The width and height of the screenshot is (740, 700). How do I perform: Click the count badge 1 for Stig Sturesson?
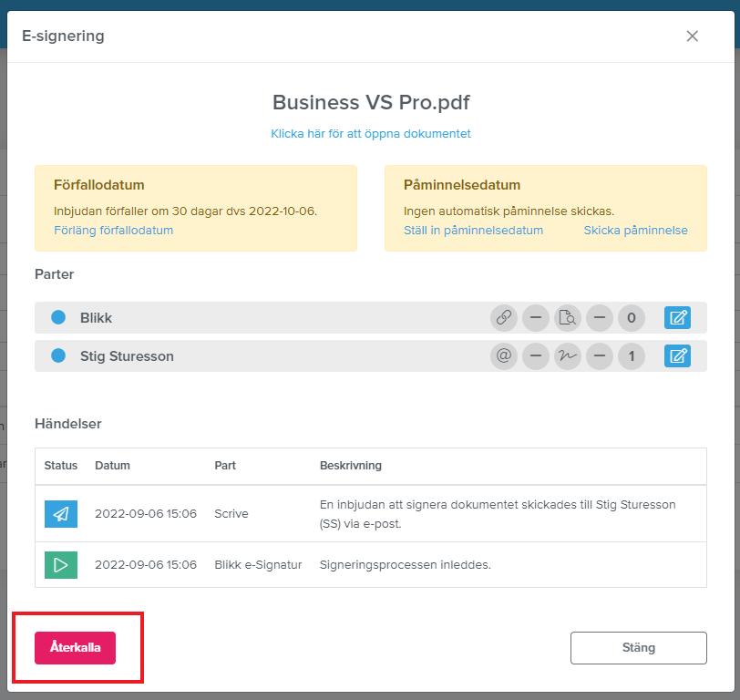click(x=632, y=355)
